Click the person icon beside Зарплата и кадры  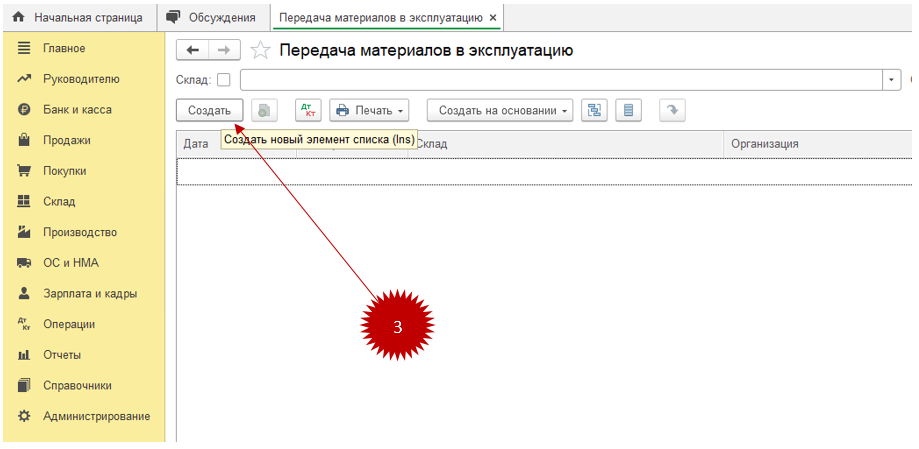[x=23, y=294]
